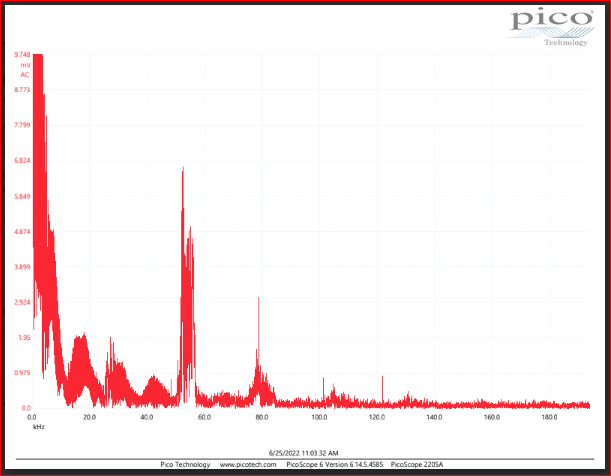
Task: Click the 140.0 frequency axis label
Action: click(x=434, y=417)
